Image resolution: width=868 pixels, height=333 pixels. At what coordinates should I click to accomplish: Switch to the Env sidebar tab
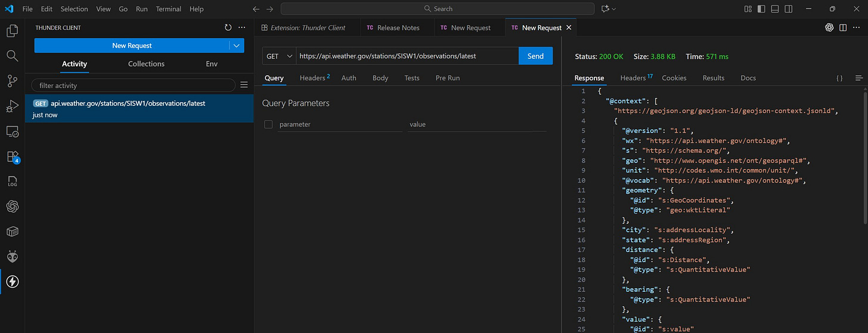click(x=212, y=64)
